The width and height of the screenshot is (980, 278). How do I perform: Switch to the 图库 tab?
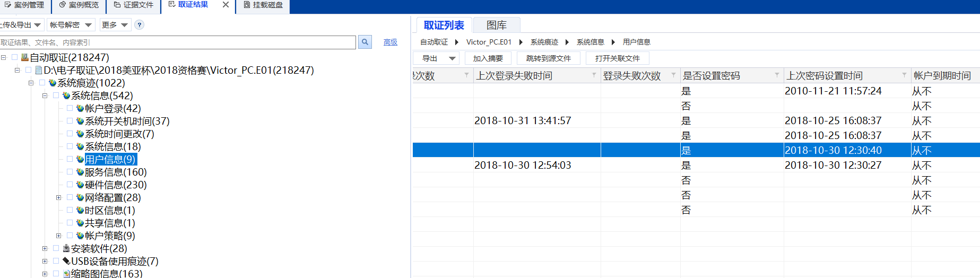[496, 25]
